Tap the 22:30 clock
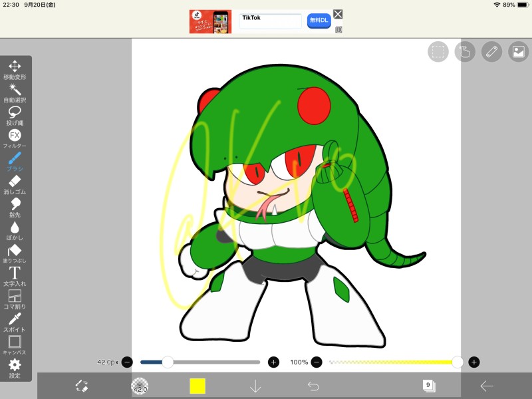 tap(11, 5)
